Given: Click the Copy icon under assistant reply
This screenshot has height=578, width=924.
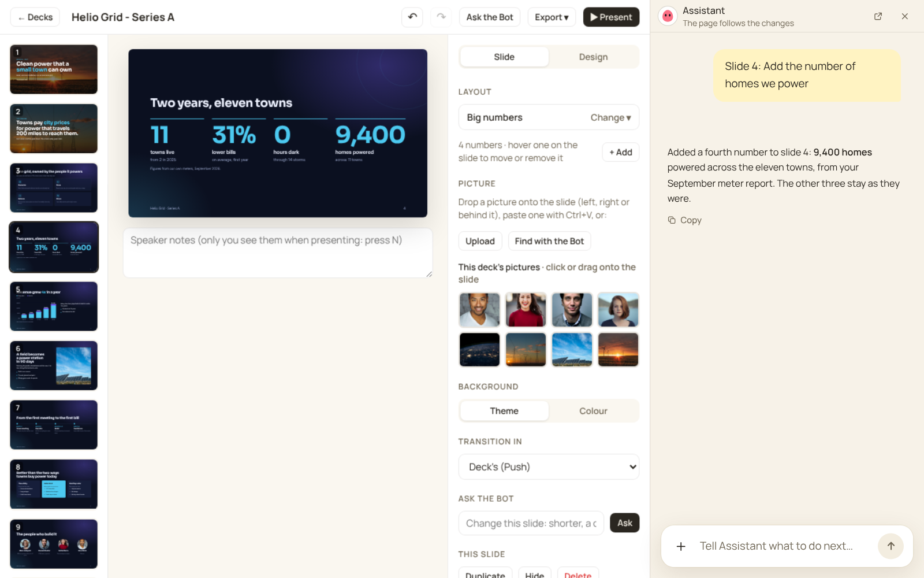Looking at the screenshot, I should click(x=672, y=220).
